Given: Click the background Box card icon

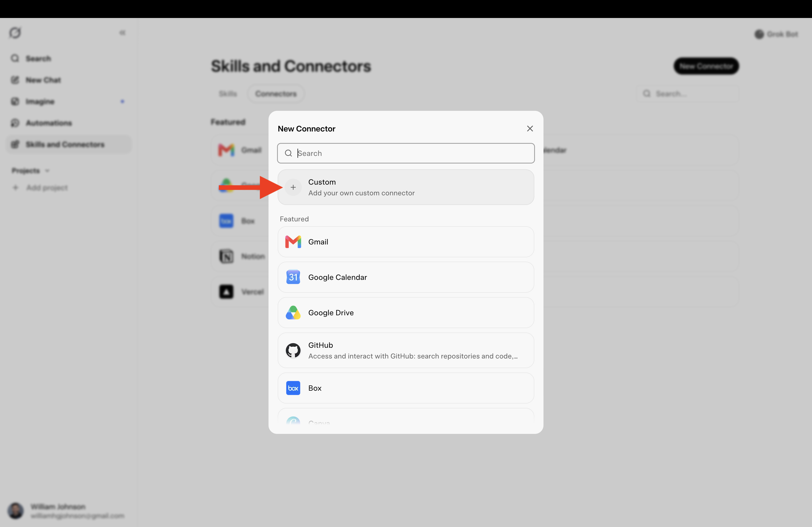Looking at the screenshot, I should tap(226, 221).
